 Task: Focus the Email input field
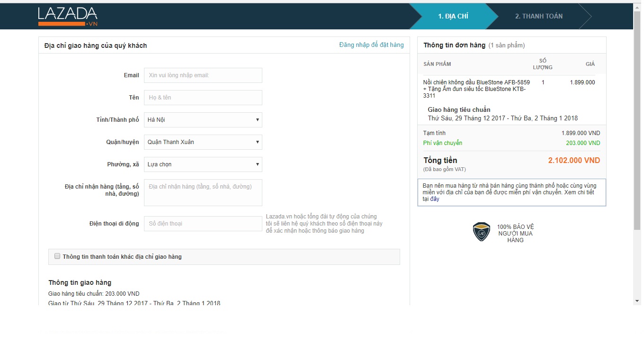click(203, 75)
